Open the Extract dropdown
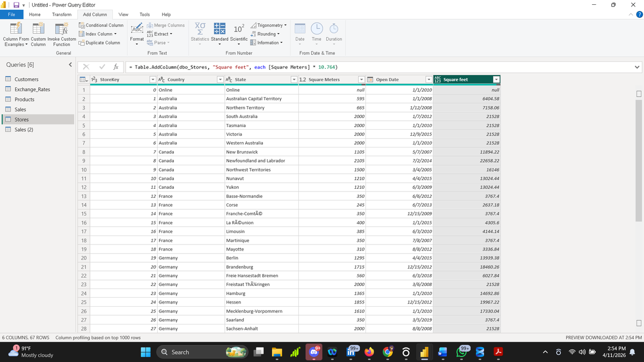The height and width of the screenshot is (362, 644). point(160,34)
